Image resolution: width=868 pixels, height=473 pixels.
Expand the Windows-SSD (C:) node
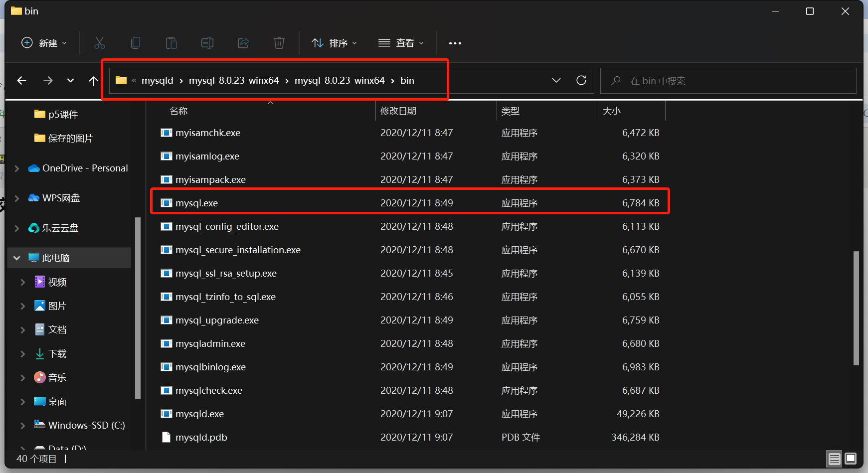(22, 426)
